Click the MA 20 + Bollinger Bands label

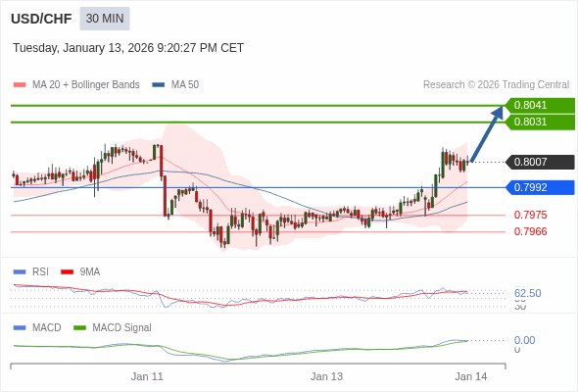[86, 85]
